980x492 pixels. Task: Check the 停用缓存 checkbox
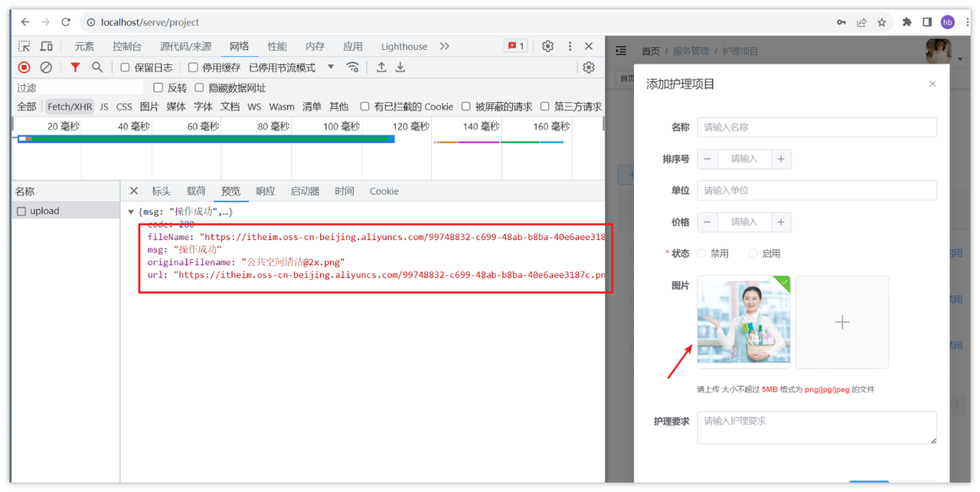point(193,67)
